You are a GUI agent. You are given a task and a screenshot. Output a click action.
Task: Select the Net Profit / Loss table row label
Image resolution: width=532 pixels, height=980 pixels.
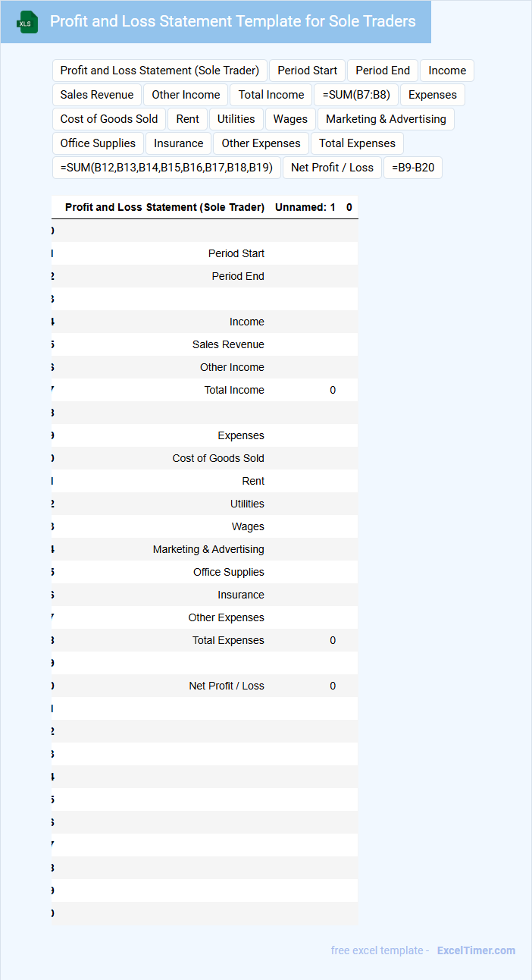226,686
